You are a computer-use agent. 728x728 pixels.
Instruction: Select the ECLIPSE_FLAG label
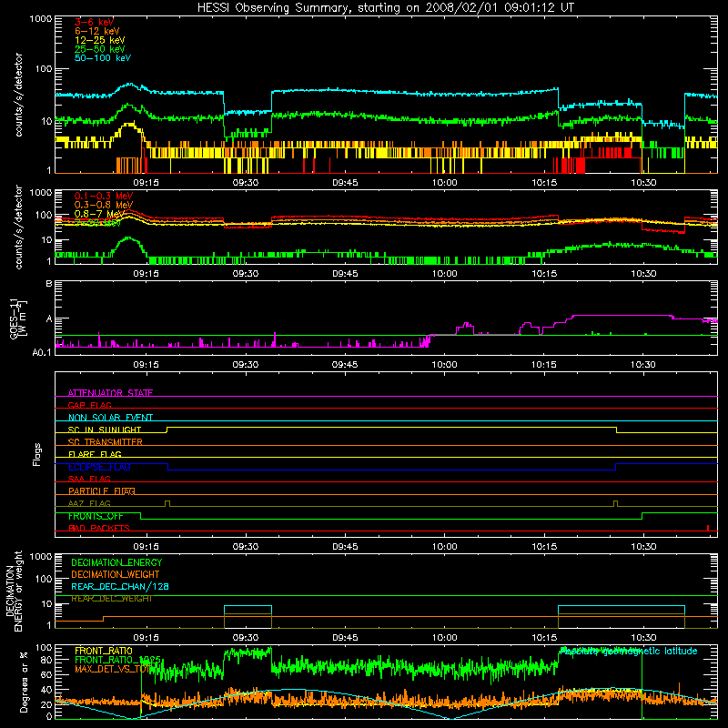point(99,467)
